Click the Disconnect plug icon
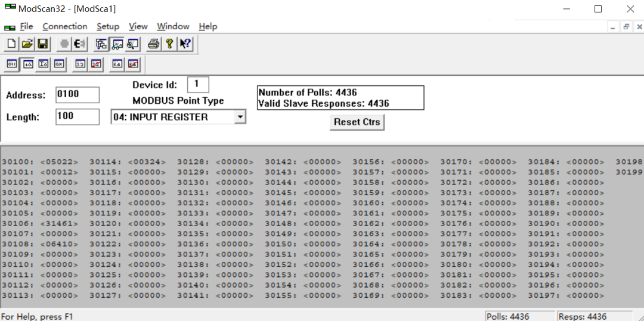Viewport: 644px width, 321px height. (79, 44)
